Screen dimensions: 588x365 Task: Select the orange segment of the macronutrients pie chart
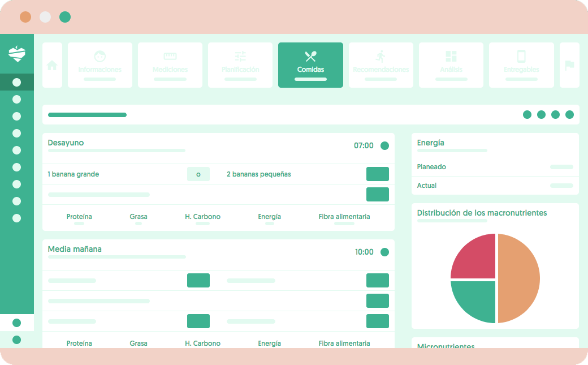(517, 277)
